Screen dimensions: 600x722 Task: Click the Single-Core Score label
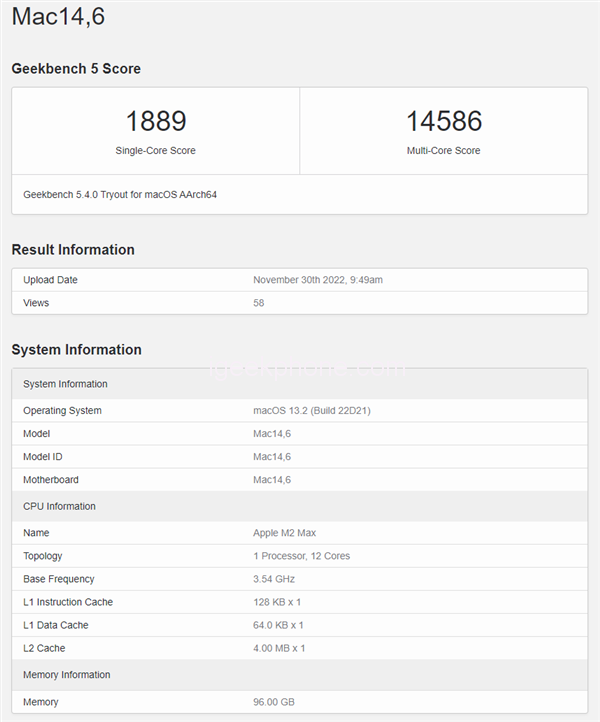[155, 151]
